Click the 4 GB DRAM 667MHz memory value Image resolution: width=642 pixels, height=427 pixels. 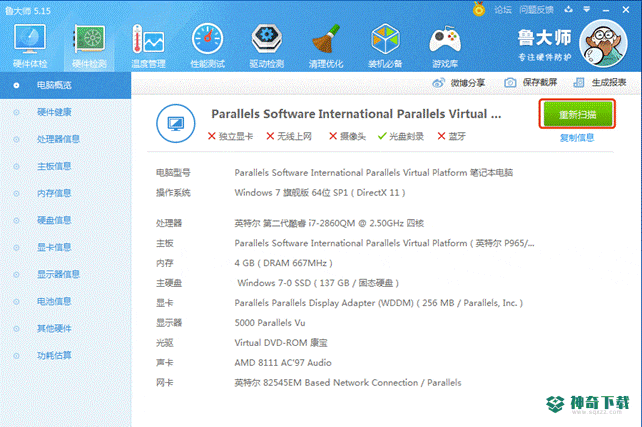coord(283,263)
